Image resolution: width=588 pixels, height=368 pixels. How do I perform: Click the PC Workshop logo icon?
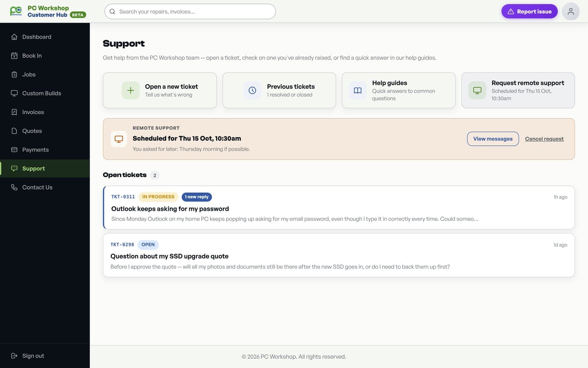pyautogui.click(x=16, y=11)
